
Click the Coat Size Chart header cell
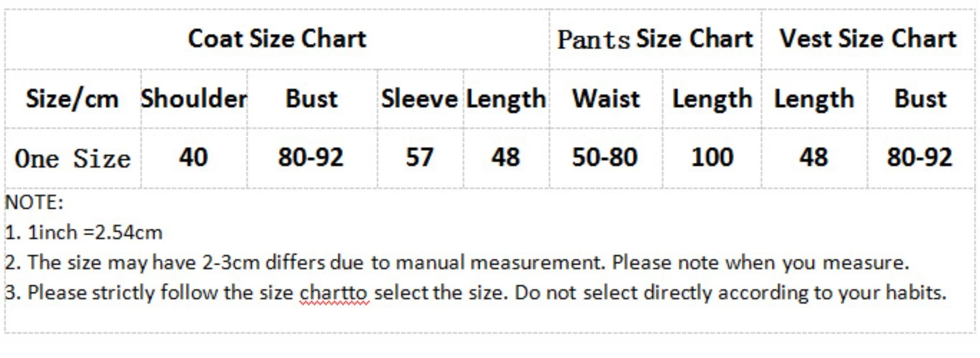(x=277, y=39)
